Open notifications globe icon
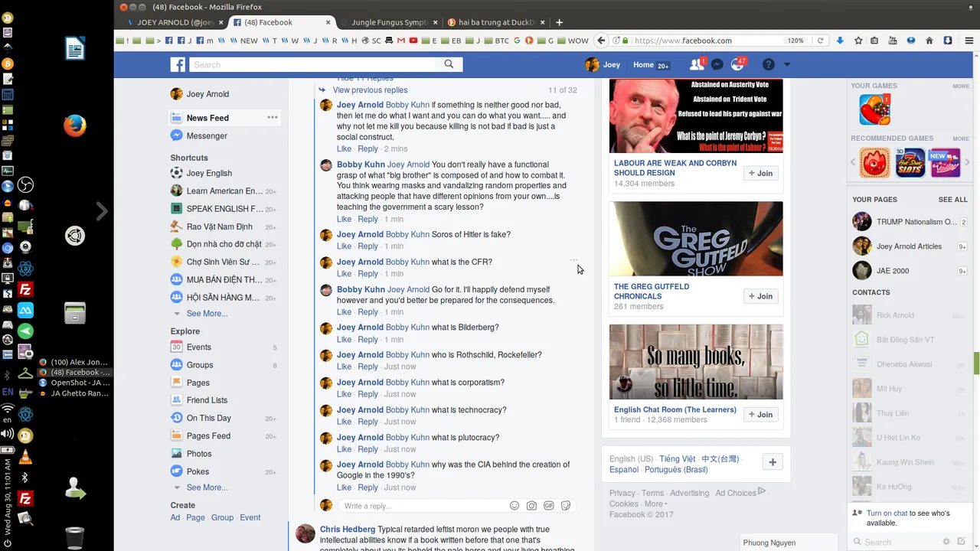 737,65
